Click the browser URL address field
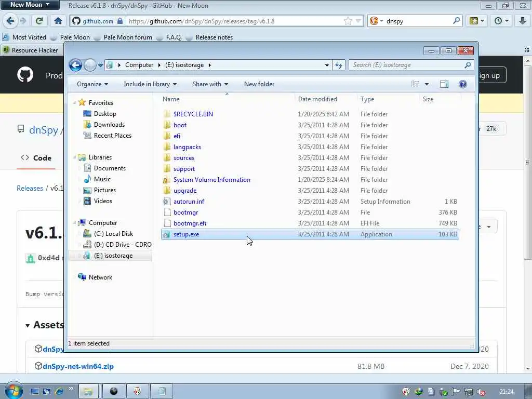Screen dimensions: 532x399 click(x=234, y=21)
